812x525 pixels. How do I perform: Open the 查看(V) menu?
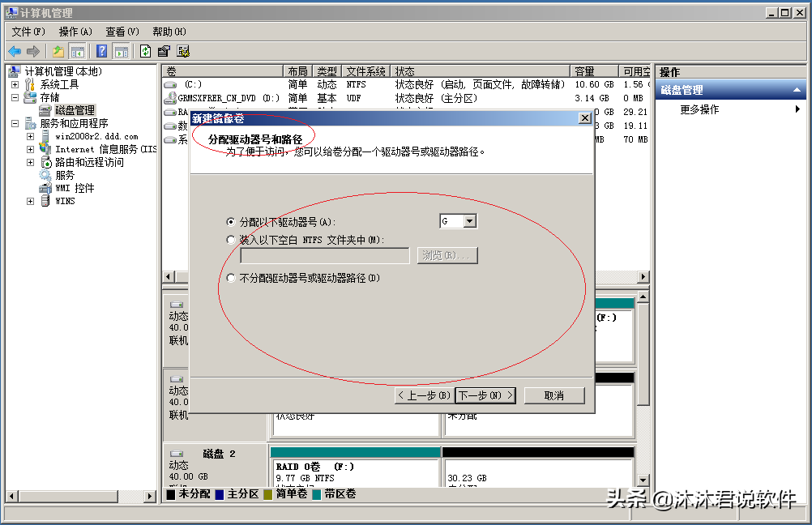pos(122,32)
